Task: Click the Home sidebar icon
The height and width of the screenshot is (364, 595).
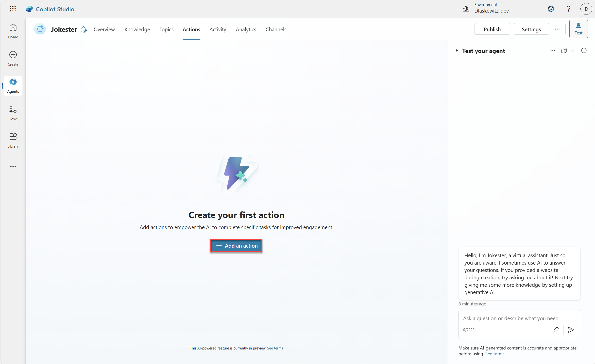Action: pyautogui.click(x=13, y=31)
